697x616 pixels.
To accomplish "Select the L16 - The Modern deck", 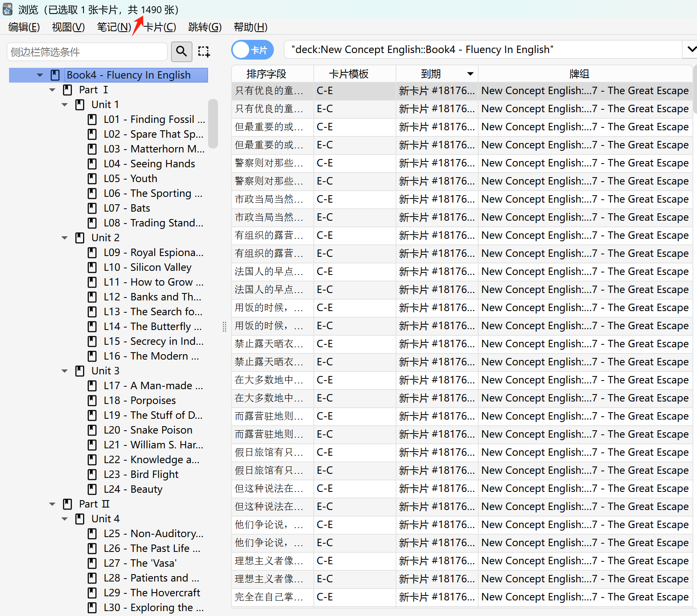I will (151, 356).
